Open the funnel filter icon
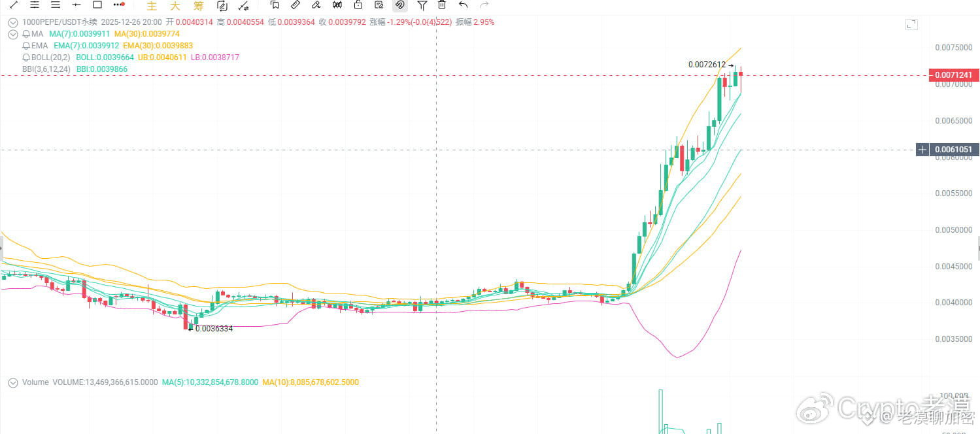 422,5
